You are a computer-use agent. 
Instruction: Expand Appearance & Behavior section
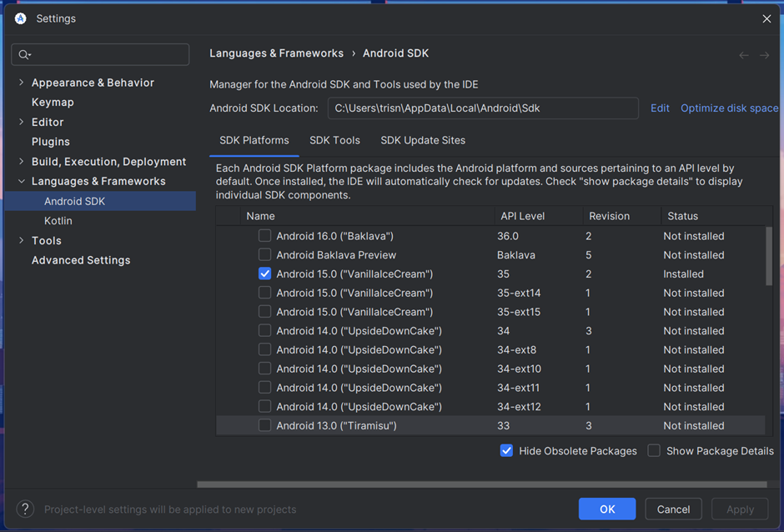pos(21,83)
